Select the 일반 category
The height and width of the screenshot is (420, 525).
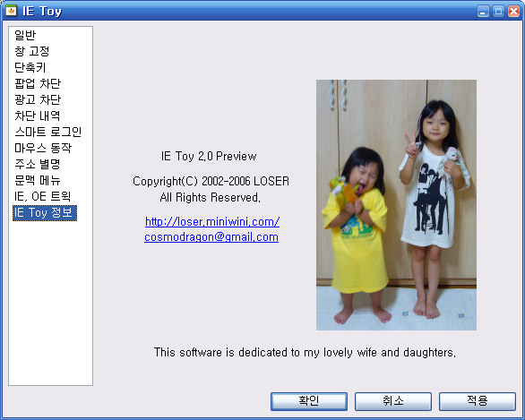[25, 35]
